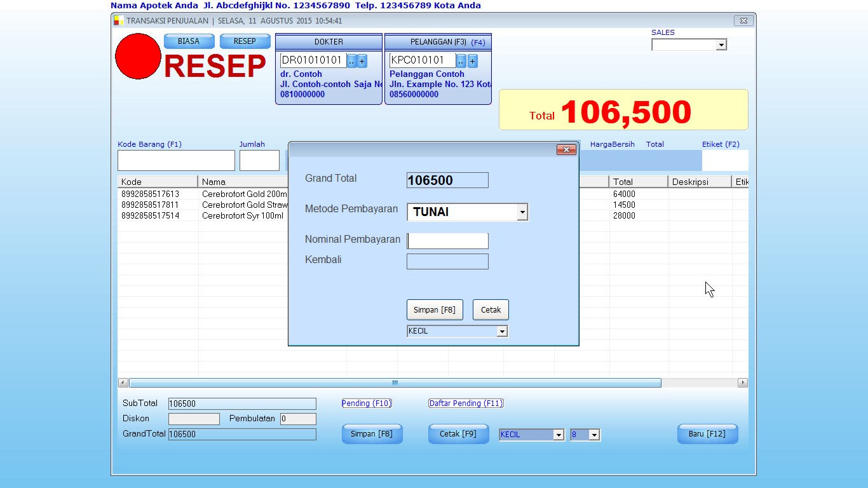Click Cetak [F9] button

click(458, 434)
